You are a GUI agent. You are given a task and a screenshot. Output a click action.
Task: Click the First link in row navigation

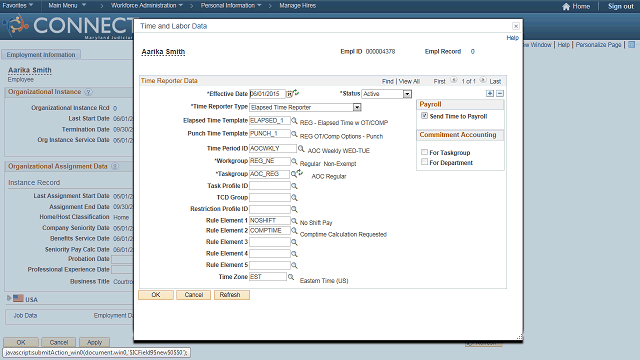click(x=439, y=81)
